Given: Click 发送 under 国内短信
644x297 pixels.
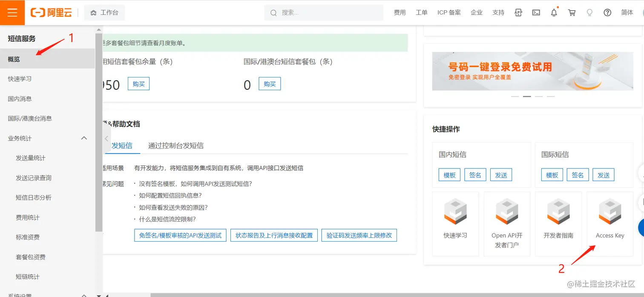Looking at the screenshot, I should click(501, 175).
